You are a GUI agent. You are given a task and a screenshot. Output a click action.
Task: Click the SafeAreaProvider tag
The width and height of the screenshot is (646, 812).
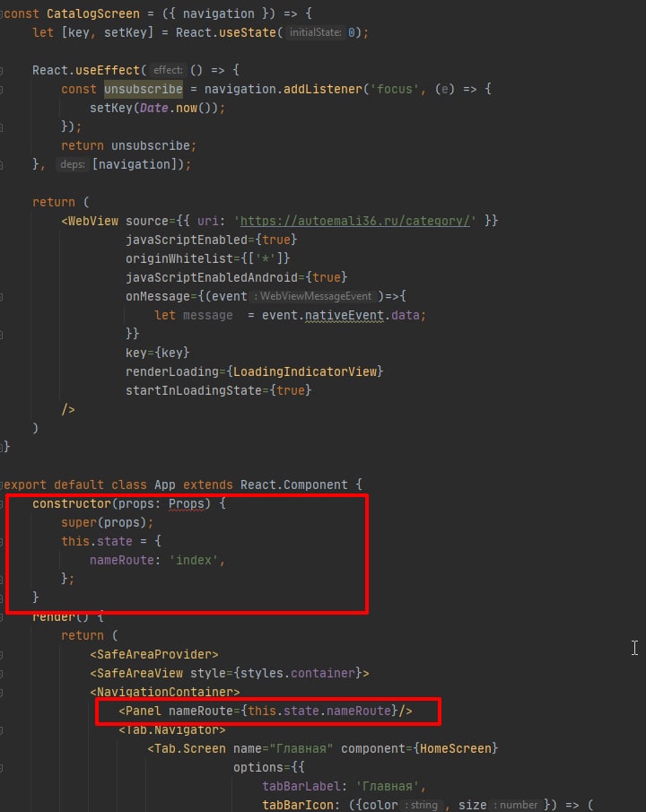[x=153, y=655]
